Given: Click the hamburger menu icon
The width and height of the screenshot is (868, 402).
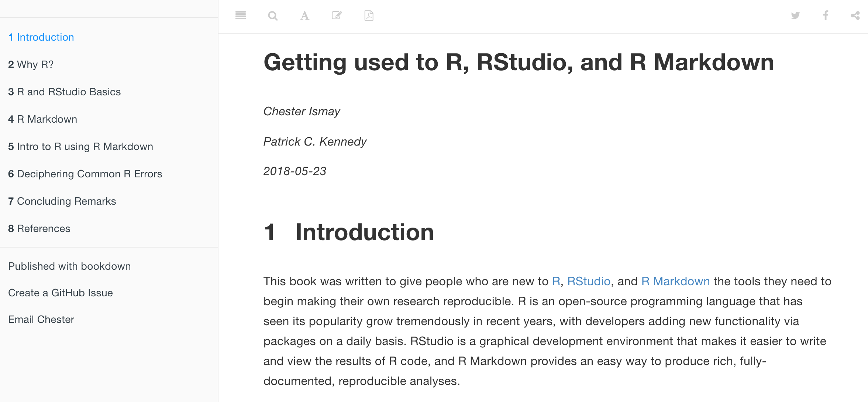Looking at the screenshot, I should click(240, 16).
